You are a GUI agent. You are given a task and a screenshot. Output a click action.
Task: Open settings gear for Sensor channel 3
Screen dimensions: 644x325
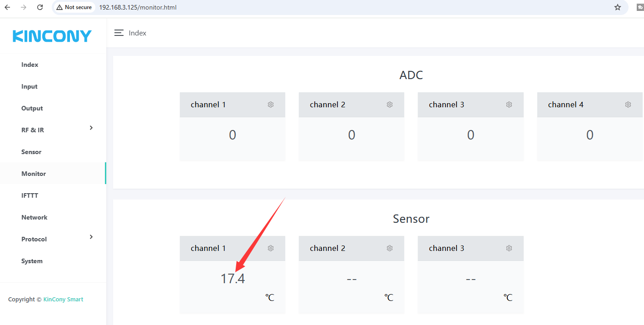point(509,248)
